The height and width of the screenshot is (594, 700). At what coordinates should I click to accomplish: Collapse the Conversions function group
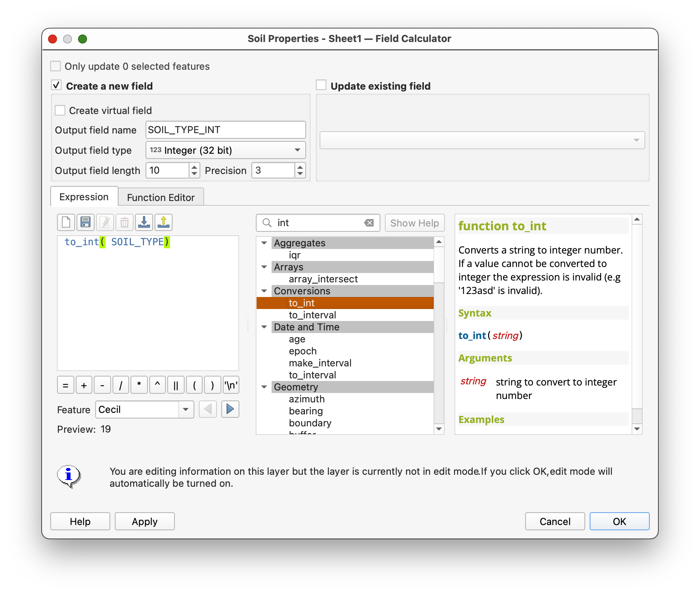(x=264, y=291)
